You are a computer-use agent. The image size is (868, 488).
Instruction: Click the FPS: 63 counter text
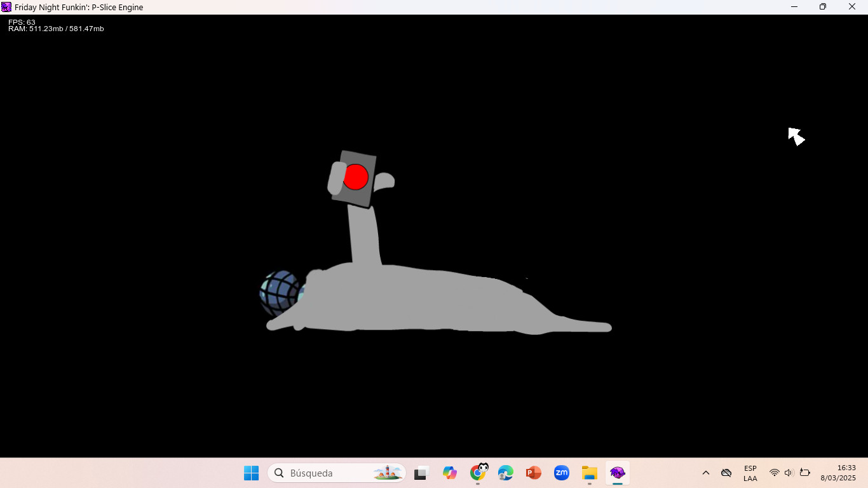pos(22,22)
